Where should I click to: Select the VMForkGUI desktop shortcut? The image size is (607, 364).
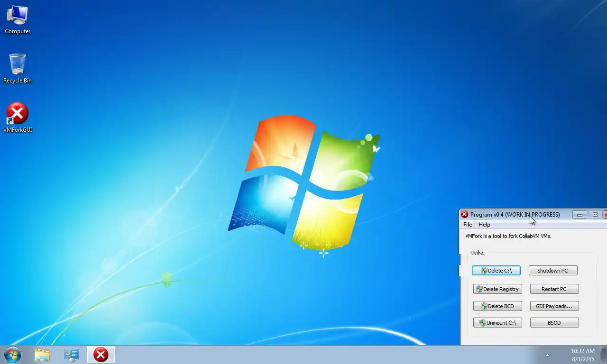click(18, 118)
